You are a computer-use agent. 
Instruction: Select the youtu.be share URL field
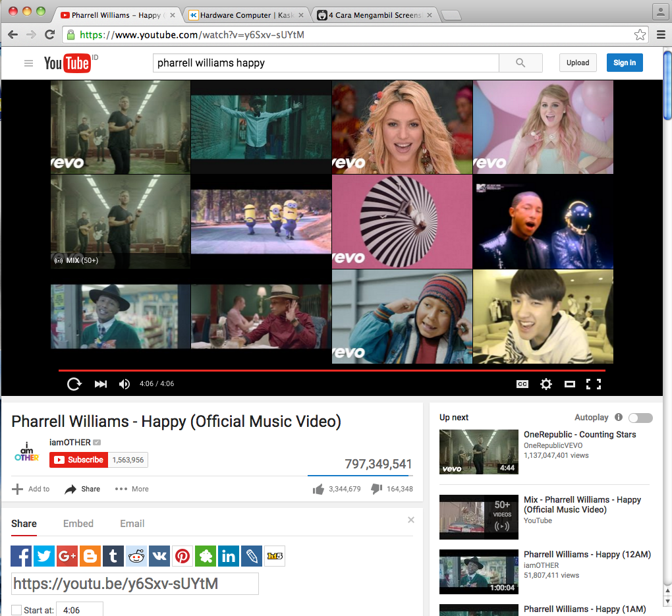pos(135,584)
